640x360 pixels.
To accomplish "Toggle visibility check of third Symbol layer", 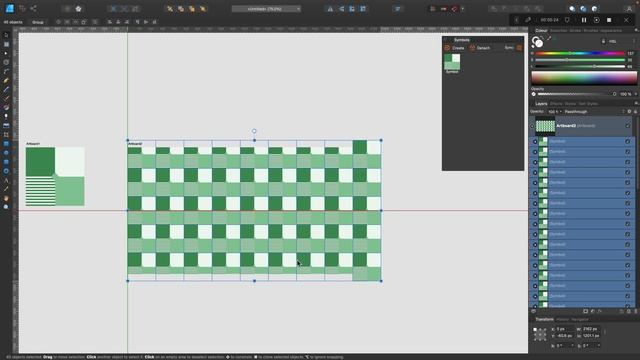I will pyautogui.click(x=628, y=162).
